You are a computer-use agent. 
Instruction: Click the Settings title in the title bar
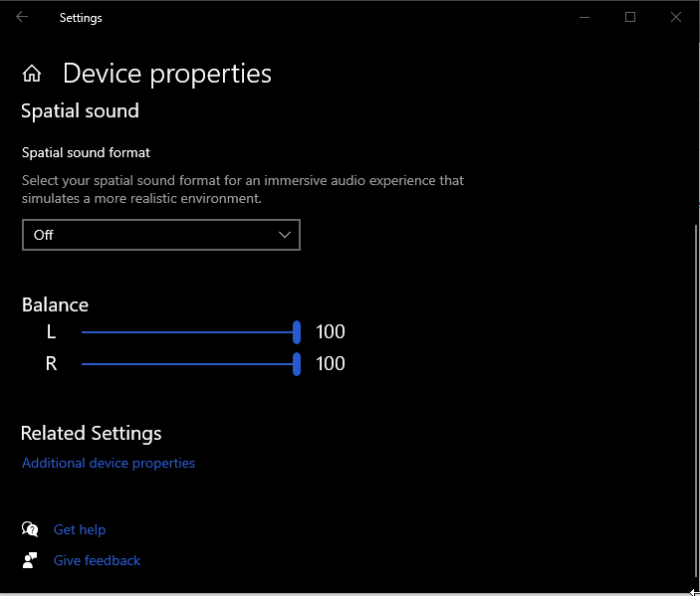(80, 17)
